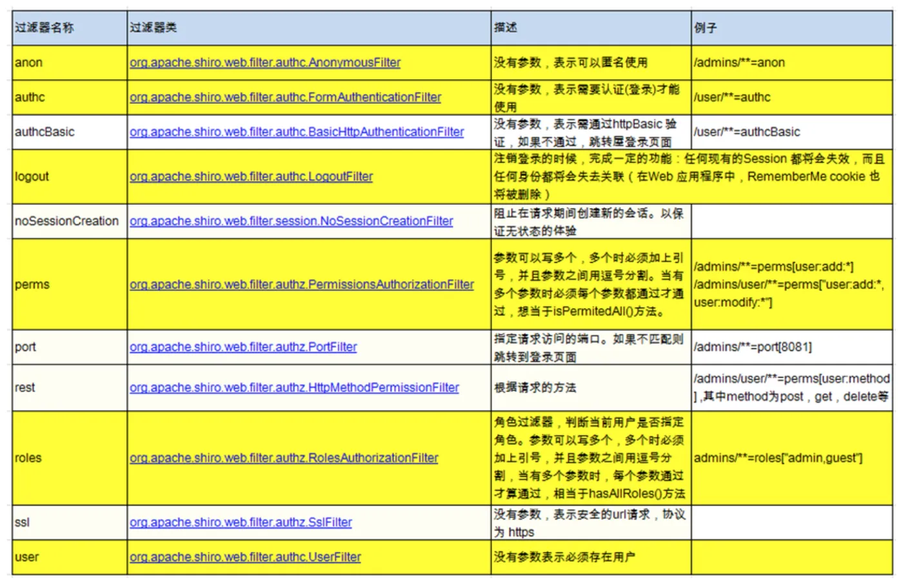Select the '/admins/**=port[8081]' example cell

coord(792,347)
